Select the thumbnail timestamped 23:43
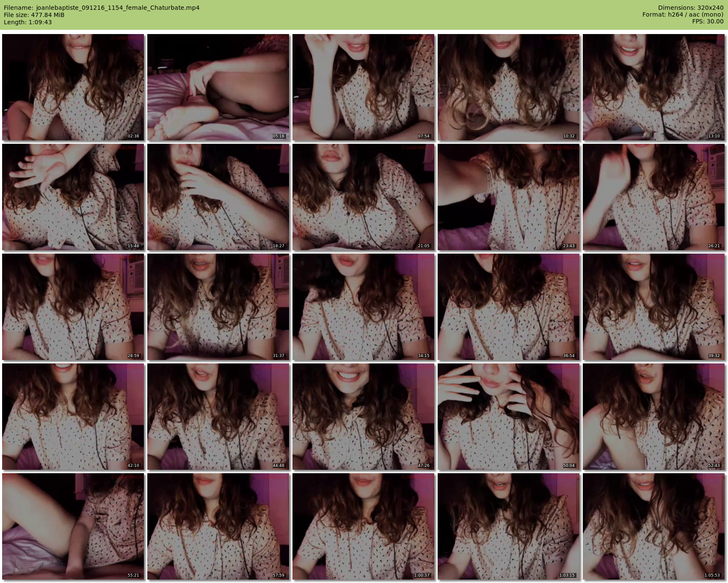 [509, 197]
